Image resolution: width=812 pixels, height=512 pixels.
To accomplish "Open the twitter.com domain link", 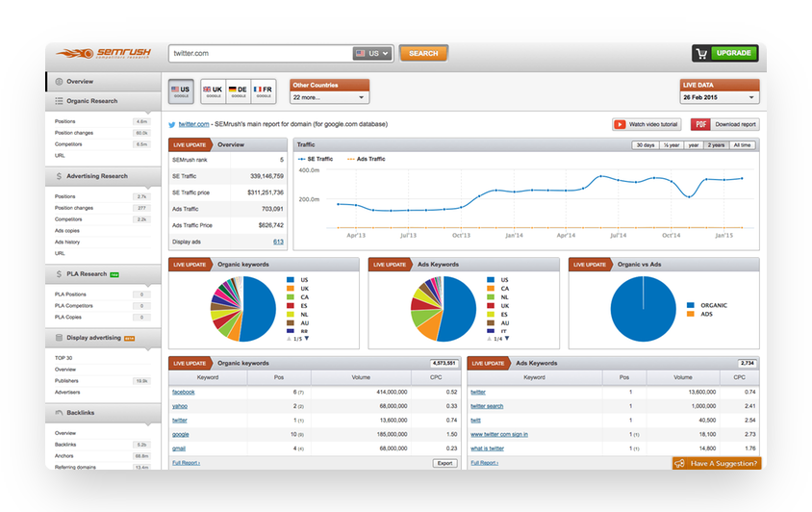I will pos(193,124).
